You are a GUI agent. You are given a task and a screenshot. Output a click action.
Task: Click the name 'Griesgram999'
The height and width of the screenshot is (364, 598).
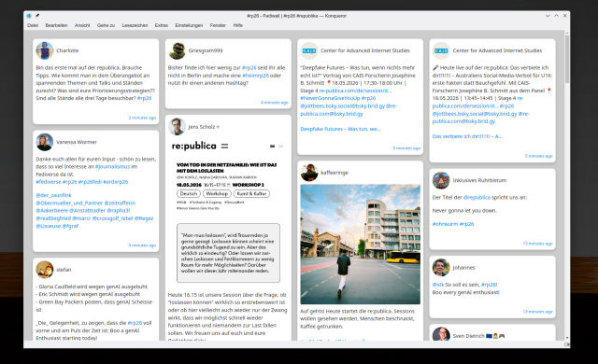click(x=206, y=50)
